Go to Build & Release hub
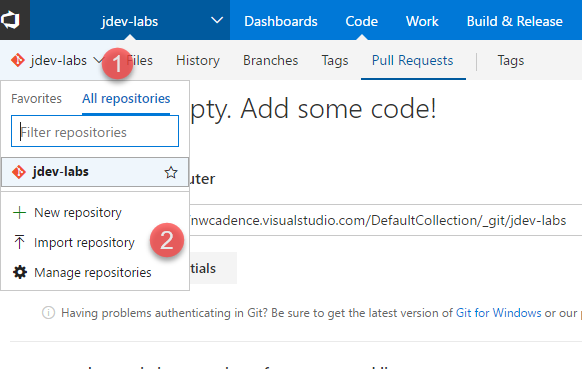Screen dimensions: 582x369 pos(514,21)
